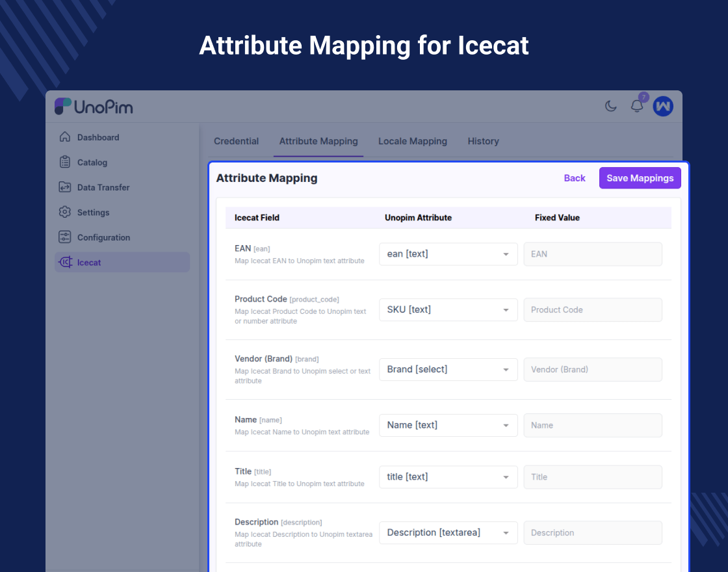Click the Catalog clipboard icon

coord(65,162)
